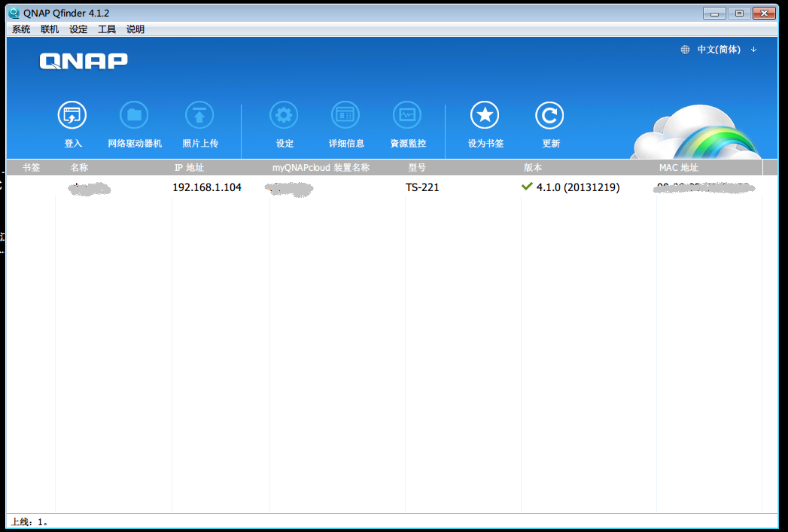Click the 上线:1 status bar text
Screen dimensions: 788x532
click(x=29, y=522)
